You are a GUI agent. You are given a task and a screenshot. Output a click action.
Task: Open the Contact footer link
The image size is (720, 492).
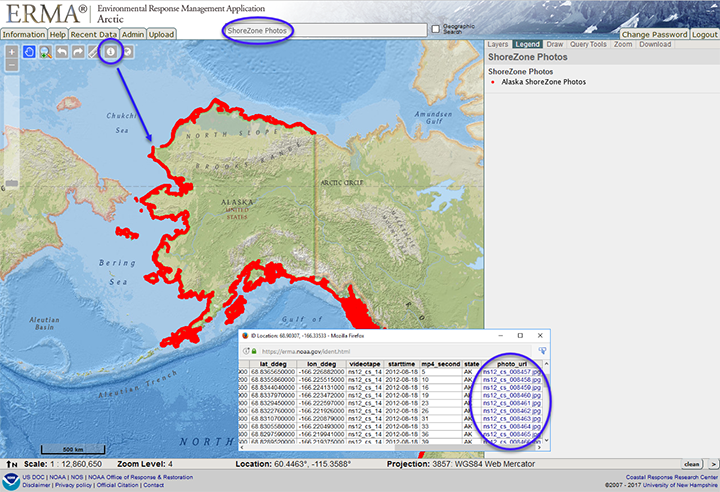pyautogui.click(x=153, y=485)
